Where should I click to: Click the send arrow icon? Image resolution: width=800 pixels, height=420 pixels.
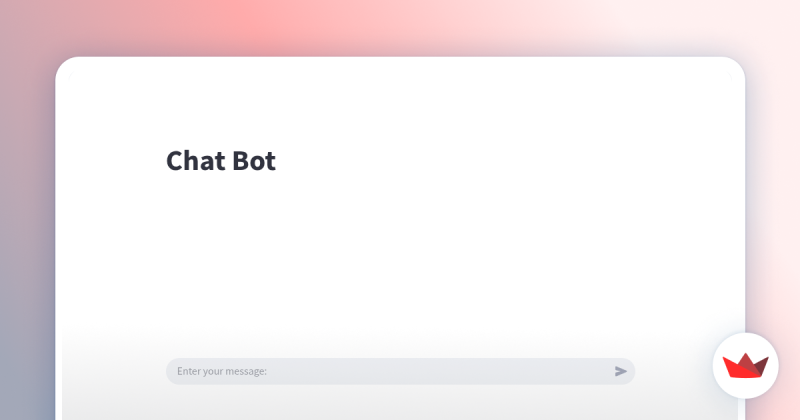click(x=620, y=372)
